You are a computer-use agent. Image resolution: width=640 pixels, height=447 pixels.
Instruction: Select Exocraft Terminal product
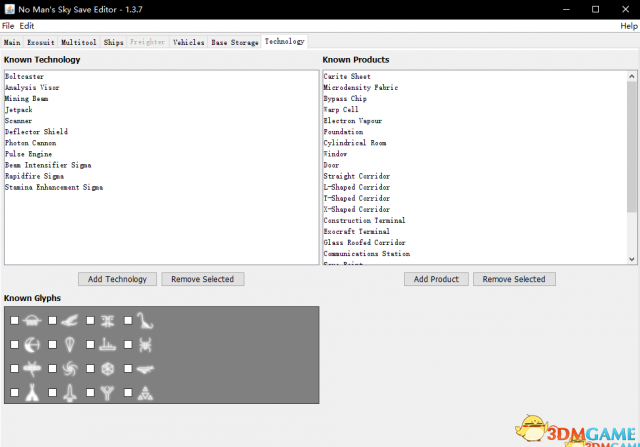tap(475, 231)
